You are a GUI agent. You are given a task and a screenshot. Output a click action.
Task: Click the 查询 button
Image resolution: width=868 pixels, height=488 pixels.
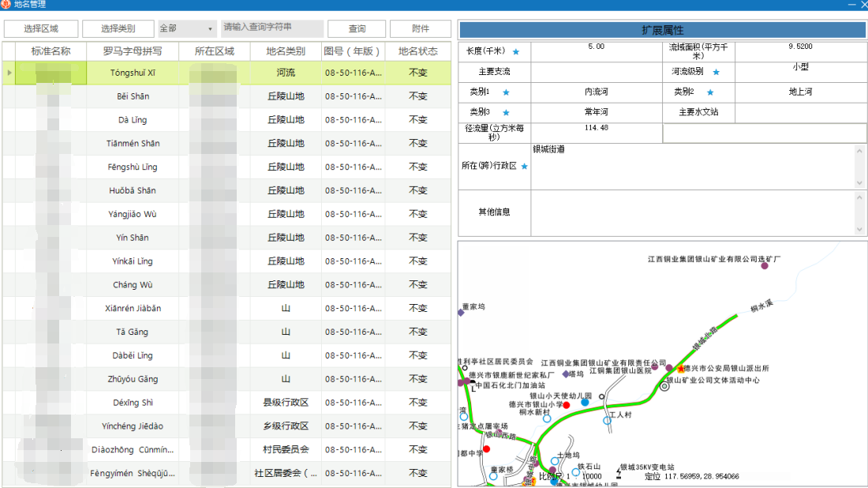pyautogui.click(x=357, y=28)
